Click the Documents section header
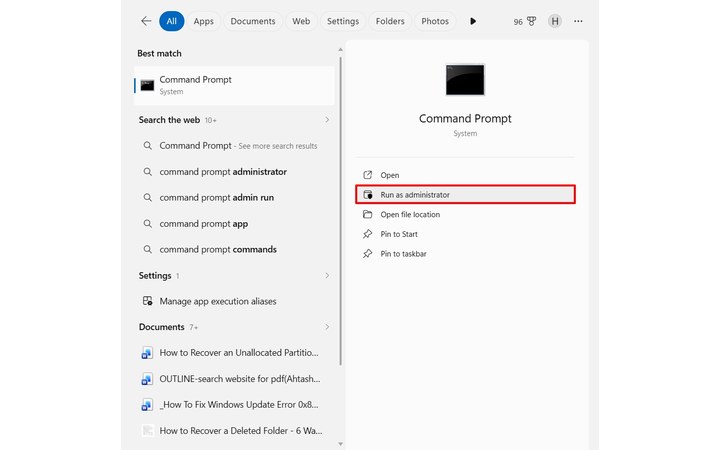Viewport: 720px width, 450px height. [x=162, y=327]
